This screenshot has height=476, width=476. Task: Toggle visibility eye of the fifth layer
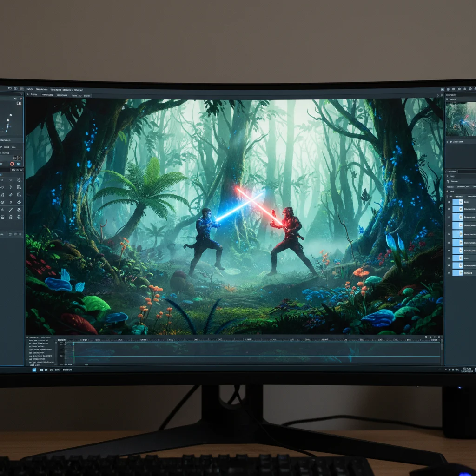click(449, 234)
